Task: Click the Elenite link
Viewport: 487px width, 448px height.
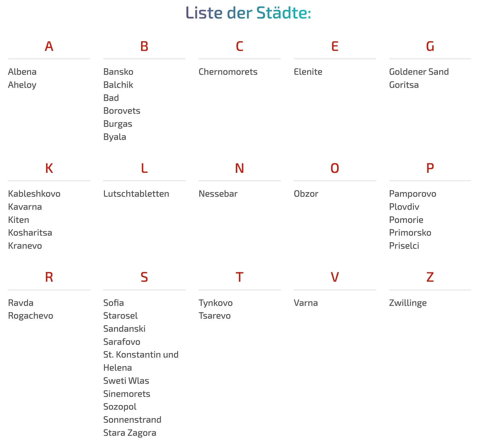Action: [x=308, y=72]
